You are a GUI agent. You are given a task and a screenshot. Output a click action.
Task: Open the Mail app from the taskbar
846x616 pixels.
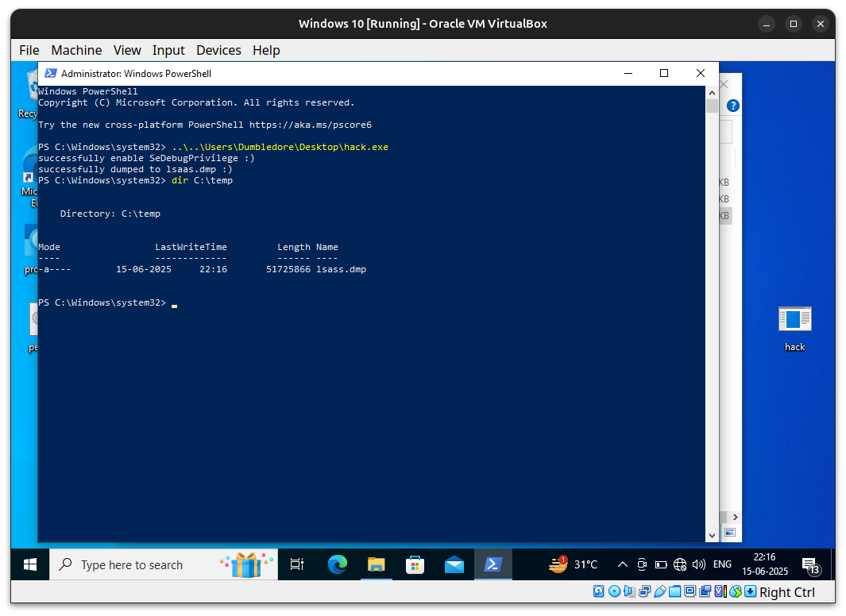click(x=454, y=564)
